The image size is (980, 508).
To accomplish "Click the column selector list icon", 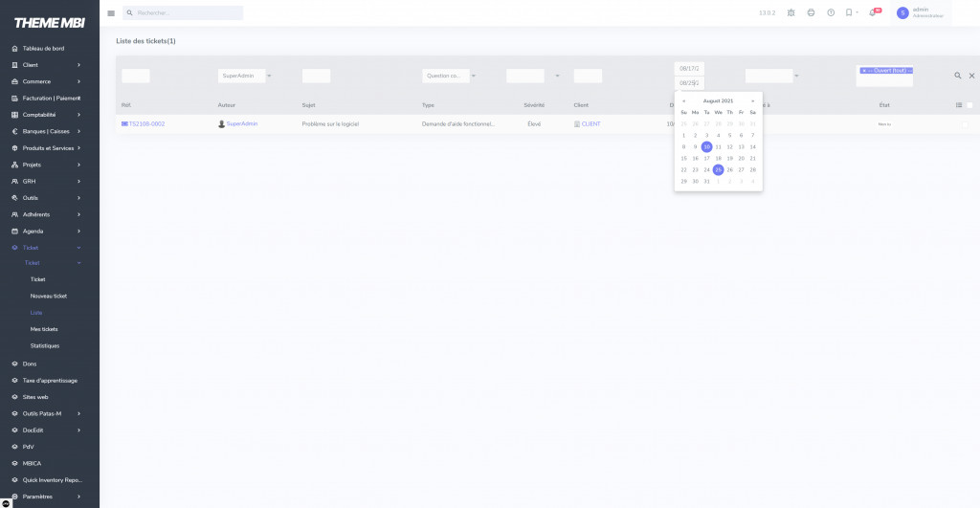I will pyautogui.click(x=959, y=105).
